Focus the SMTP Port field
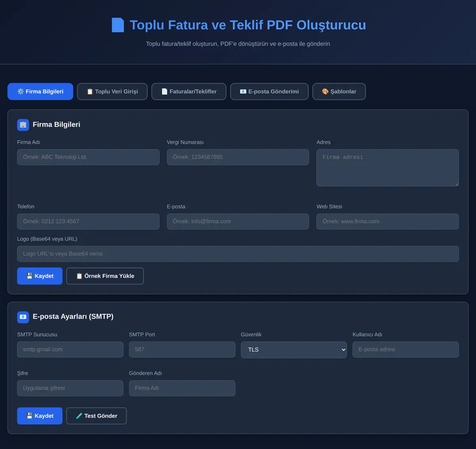This screenshot has height=449, width=476. click(182, 349)
